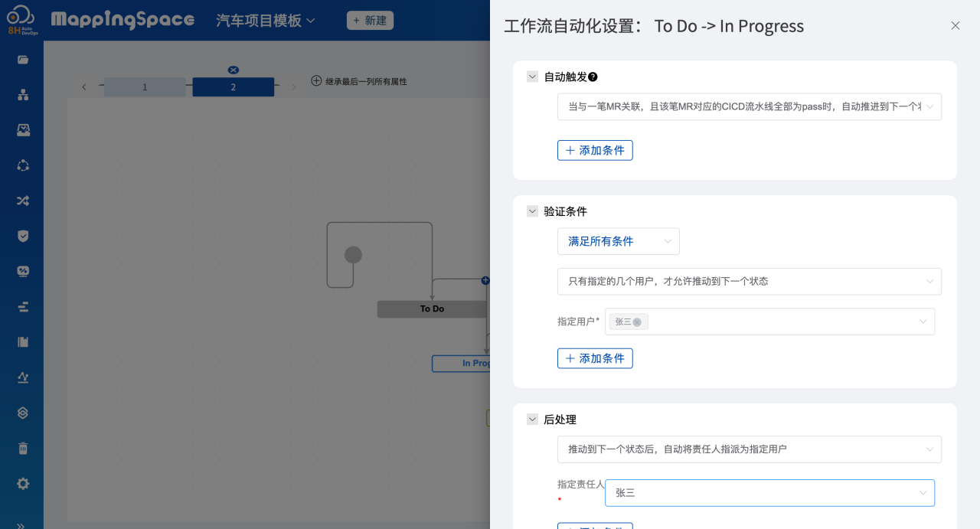Click the 工作流自动化设置 panel title
The height and width of the screenshot is (529, 980).
pos(654,26)
